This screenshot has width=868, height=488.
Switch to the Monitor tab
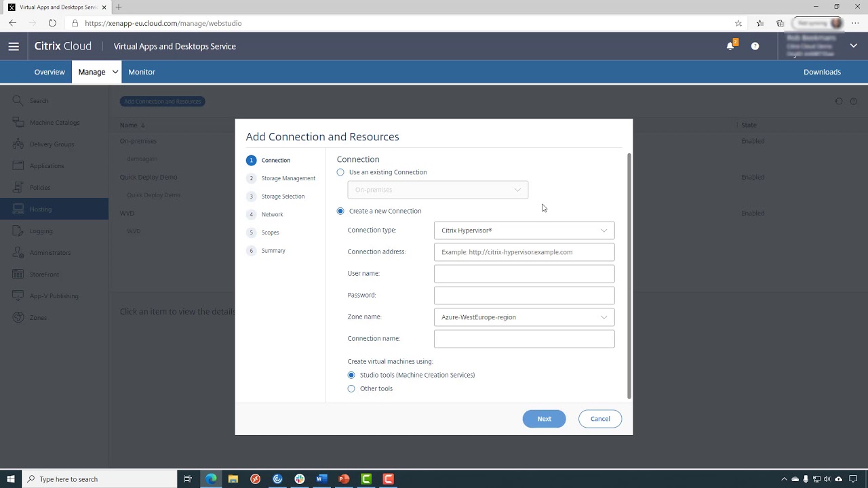point(142,72)
